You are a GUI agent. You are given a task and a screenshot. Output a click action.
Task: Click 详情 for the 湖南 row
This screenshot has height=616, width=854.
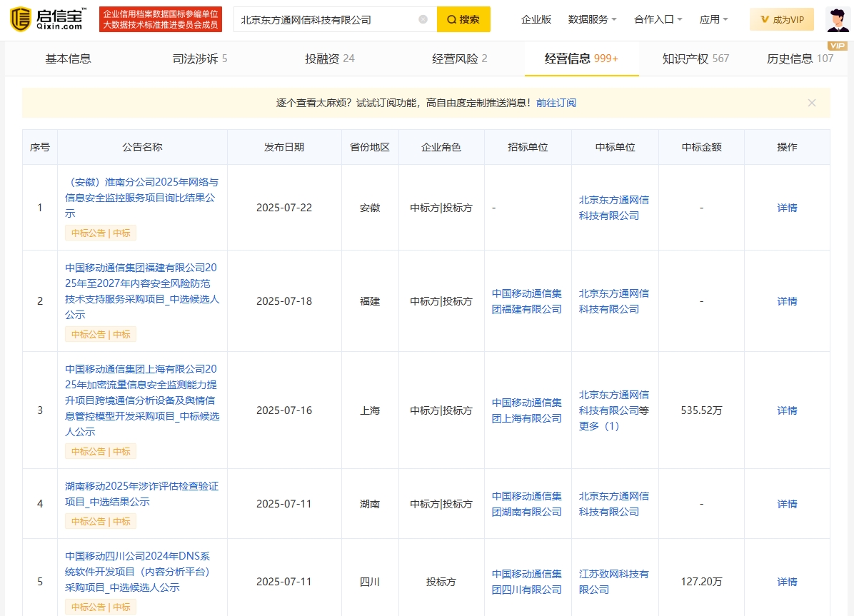coord(787,504)
